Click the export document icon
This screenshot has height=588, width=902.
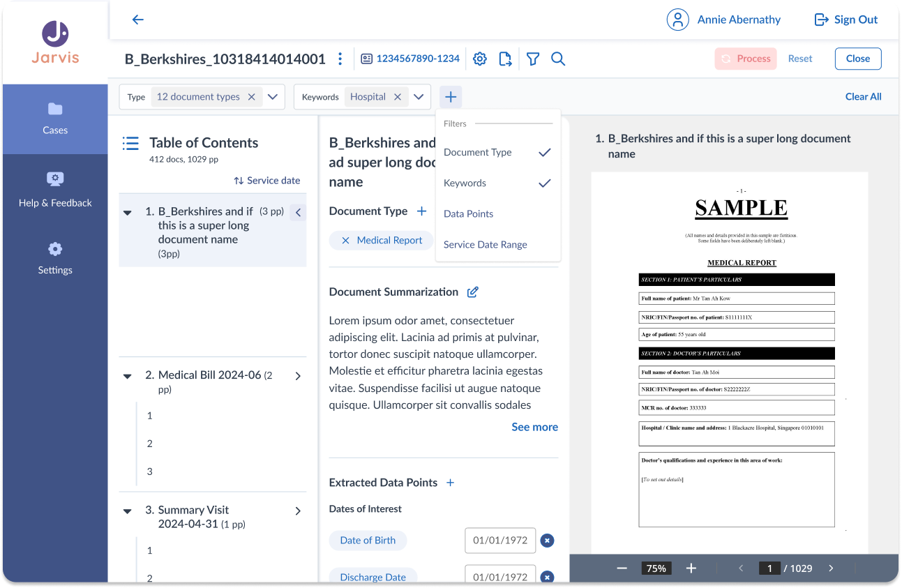pos(506,59)
